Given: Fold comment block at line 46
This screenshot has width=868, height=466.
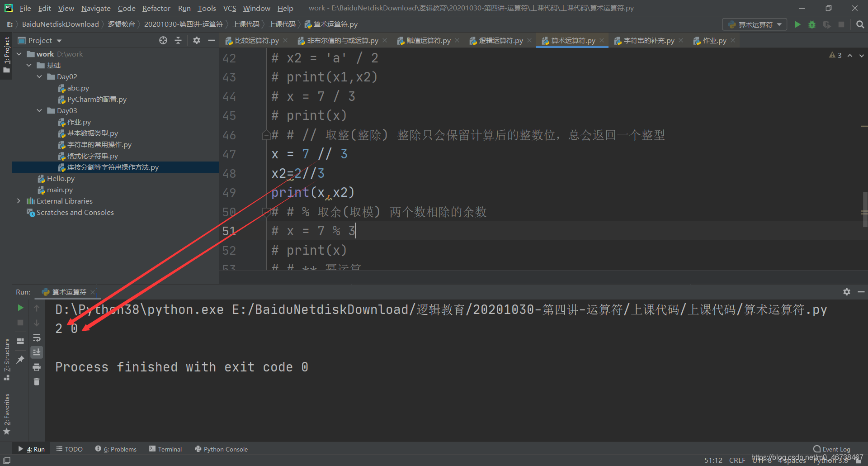Looking at the screenshot, I should pos(266,135).
